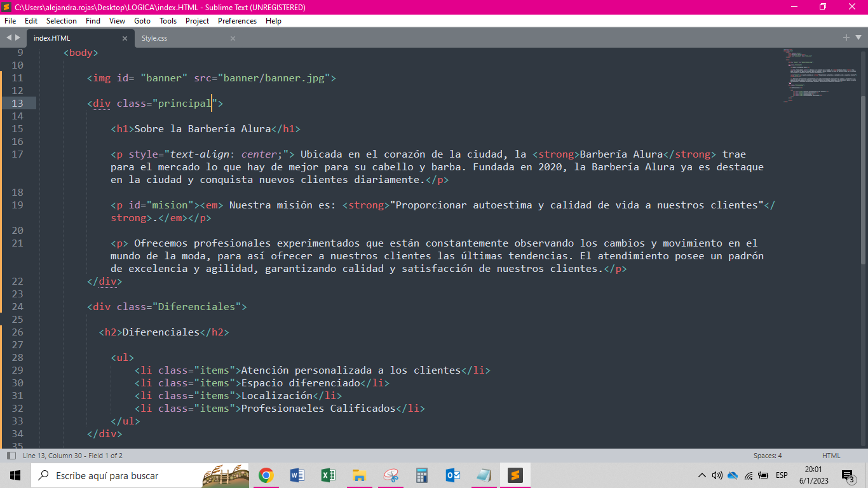Show hidden system tray icons
This screenshot has width=868, height=488.
pos(702,475)
